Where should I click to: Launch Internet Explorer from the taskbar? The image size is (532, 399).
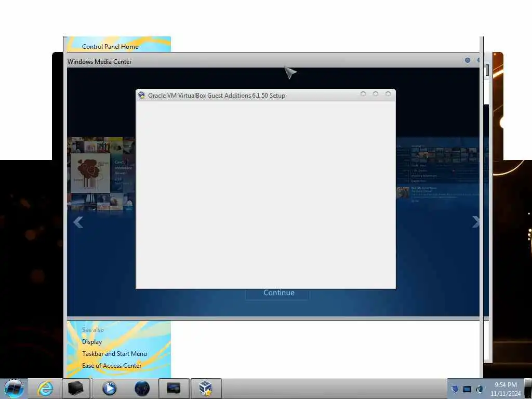(46, 389)
